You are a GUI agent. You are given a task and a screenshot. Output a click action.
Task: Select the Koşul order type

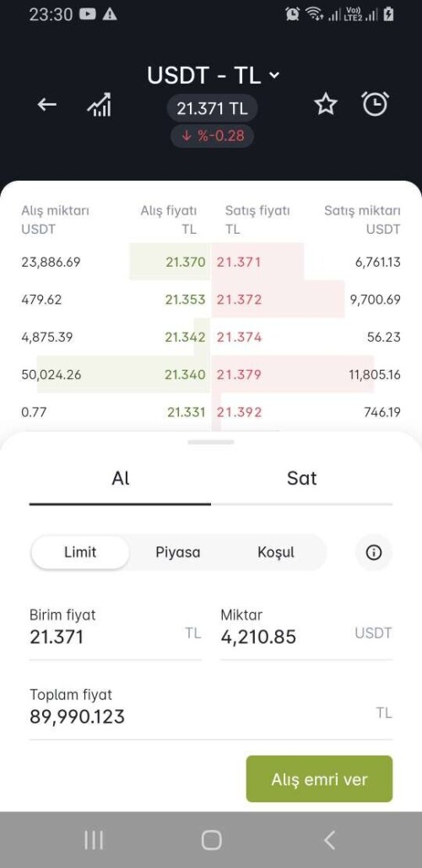[276, 552]
